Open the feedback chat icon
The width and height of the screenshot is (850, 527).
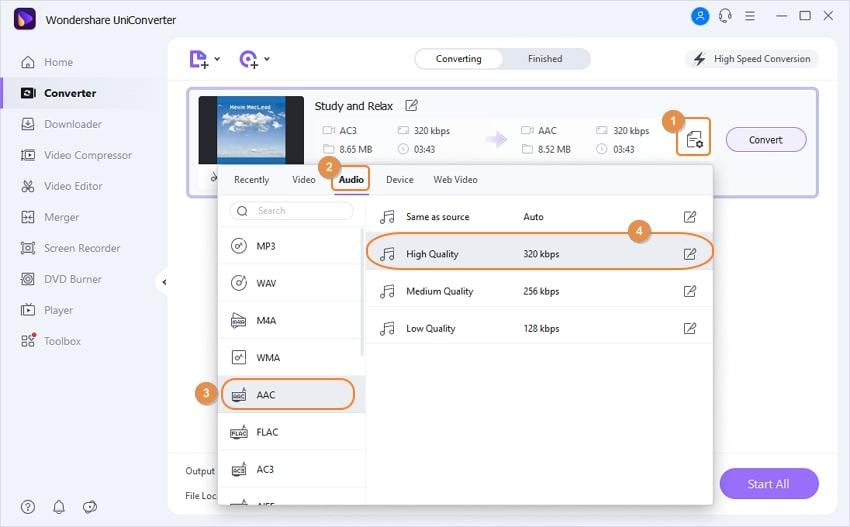click(89, 507)
